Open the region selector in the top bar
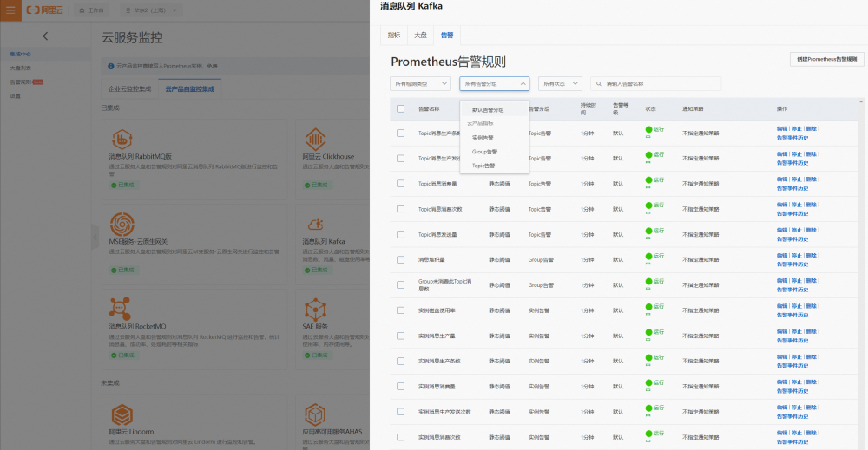The height and width of the screenshot is (450, 868). point(152,10)
